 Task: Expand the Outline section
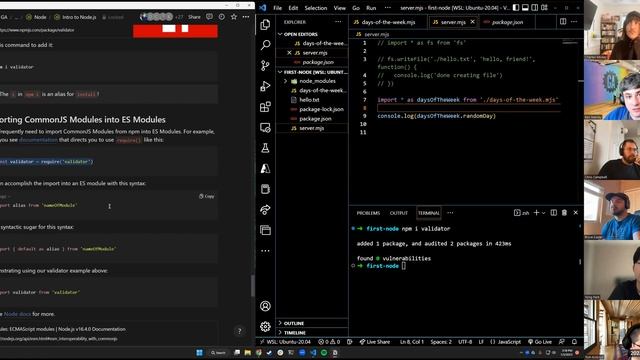point(312,323)
